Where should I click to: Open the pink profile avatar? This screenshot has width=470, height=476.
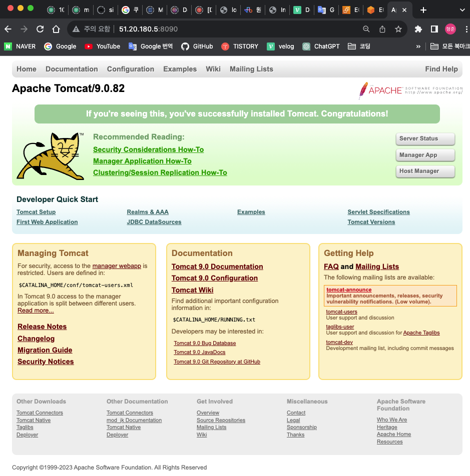(450, 29)
